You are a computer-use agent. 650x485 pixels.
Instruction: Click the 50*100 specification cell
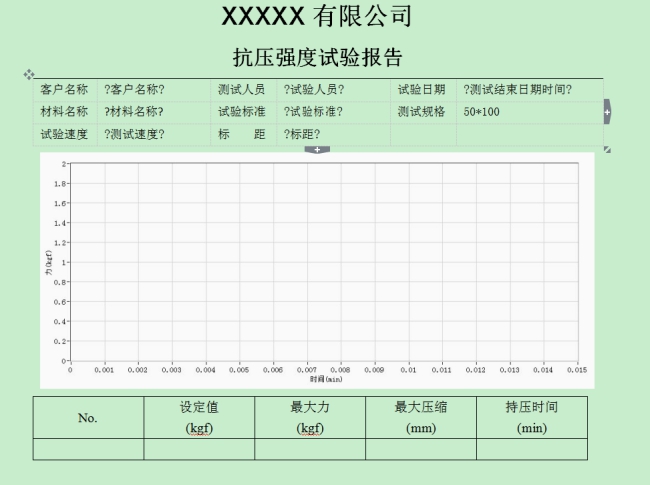(482, 112)
